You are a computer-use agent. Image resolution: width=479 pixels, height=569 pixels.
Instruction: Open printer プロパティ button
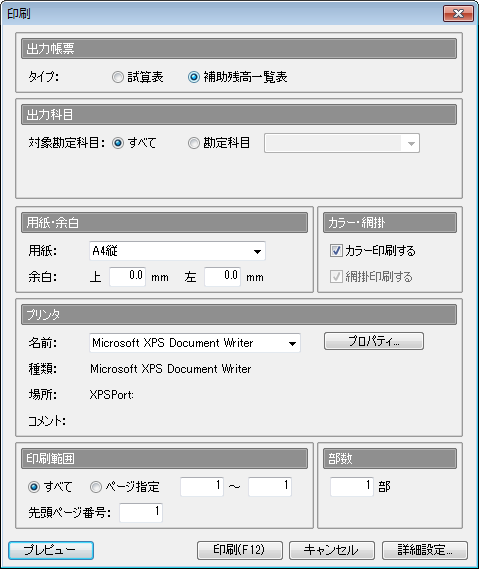tap(374, 341)
